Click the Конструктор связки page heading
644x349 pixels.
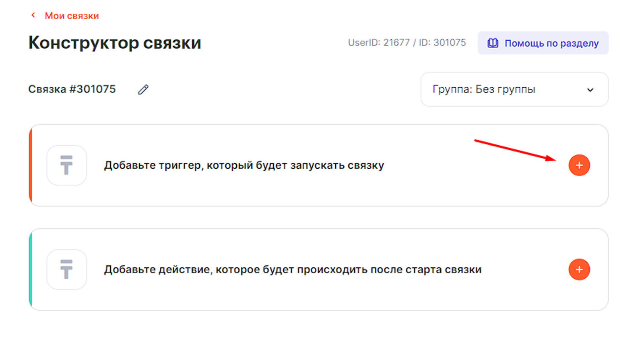tap(115, 43)
